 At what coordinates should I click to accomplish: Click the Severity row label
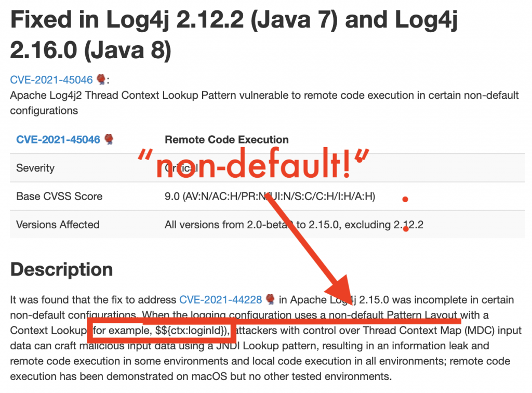36,168
